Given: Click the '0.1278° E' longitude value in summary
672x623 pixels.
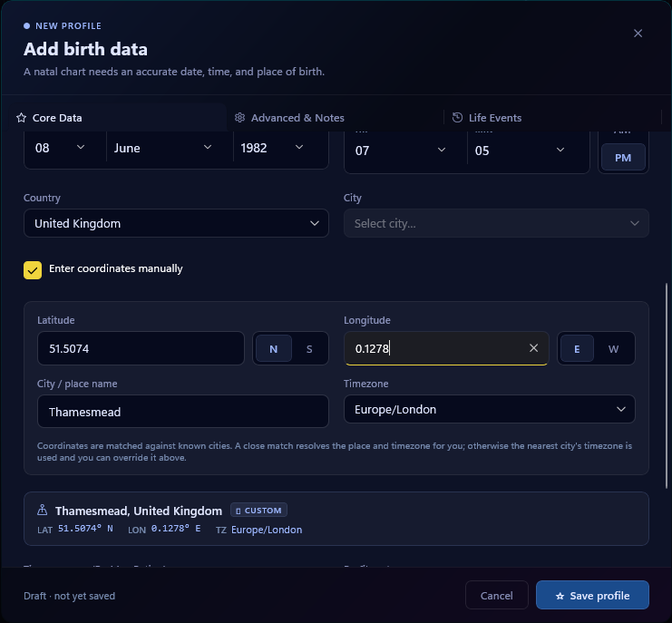Looking at the screenshot, I should point(176,529).
